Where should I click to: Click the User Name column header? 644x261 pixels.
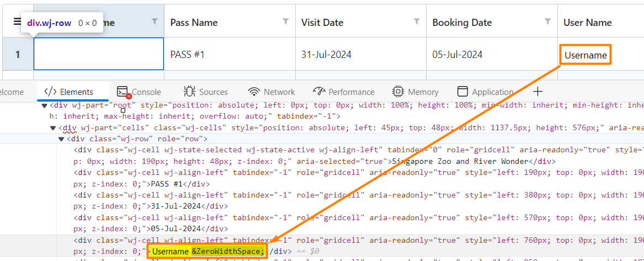pos(588,23)
